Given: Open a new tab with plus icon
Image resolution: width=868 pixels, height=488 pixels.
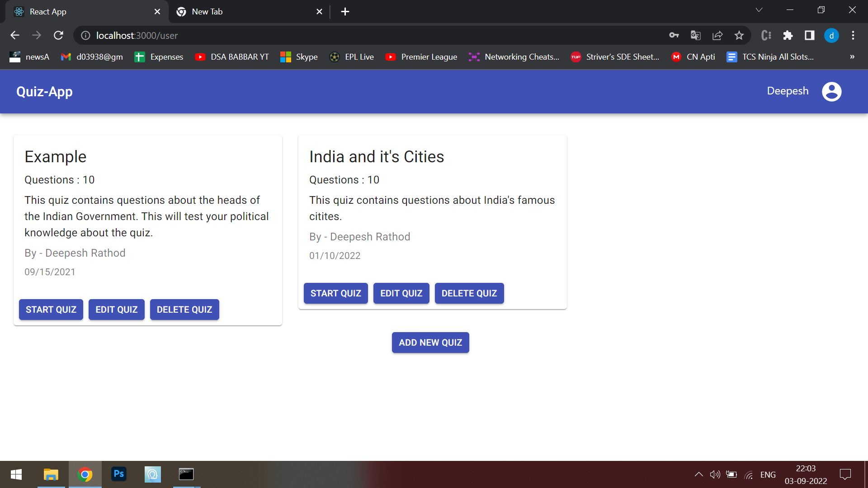Looking at the screenshot, I should [345, 12].
